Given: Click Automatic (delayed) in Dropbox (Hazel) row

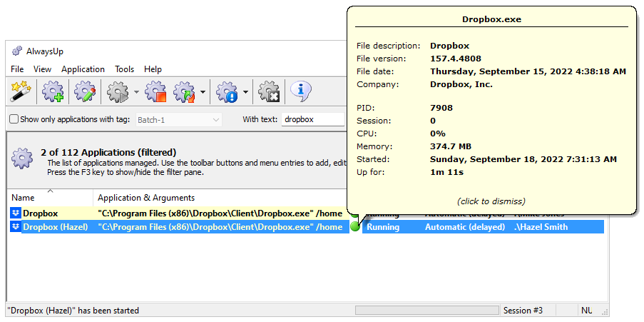Looking at the screenshot, I should (465, 227).
